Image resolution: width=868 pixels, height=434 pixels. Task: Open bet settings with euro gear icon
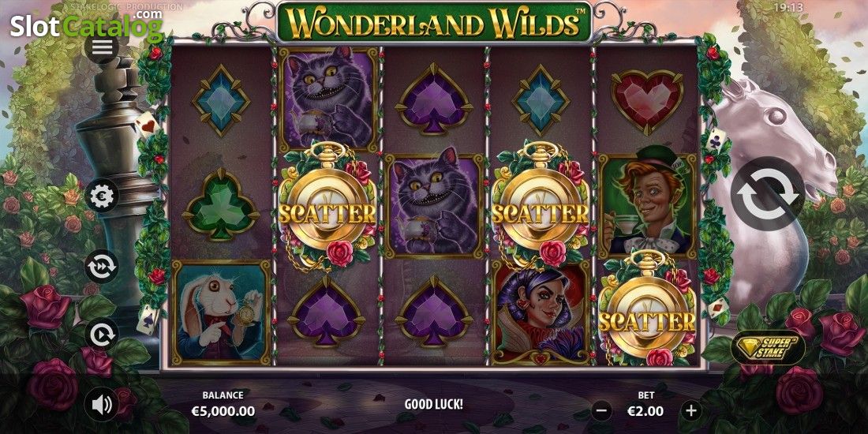click(102, 196)
